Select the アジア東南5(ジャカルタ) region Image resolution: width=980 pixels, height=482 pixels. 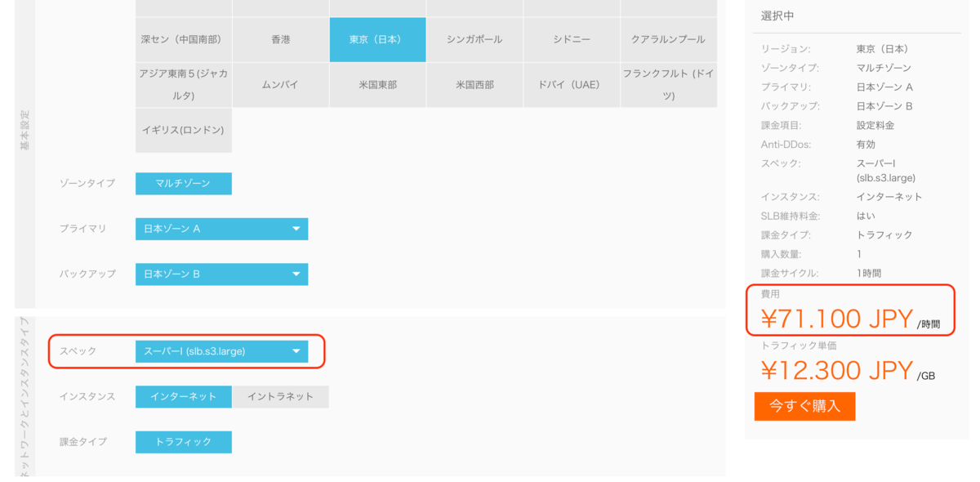(183, 84)
